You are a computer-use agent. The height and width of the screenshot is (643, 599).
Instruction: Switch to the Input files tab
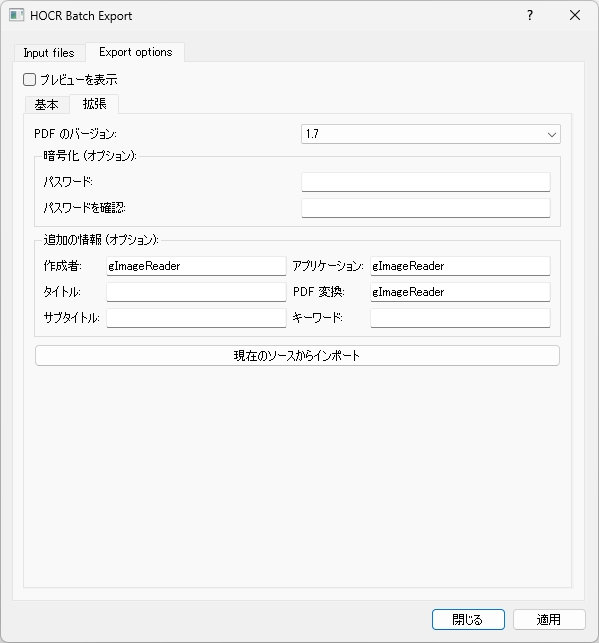[49, 53]
